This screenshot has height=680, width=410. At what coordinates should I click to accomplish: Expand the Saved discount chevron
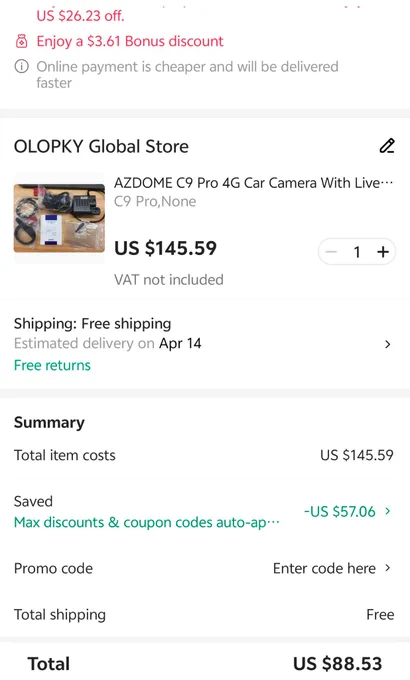click(x=387, y=511)
